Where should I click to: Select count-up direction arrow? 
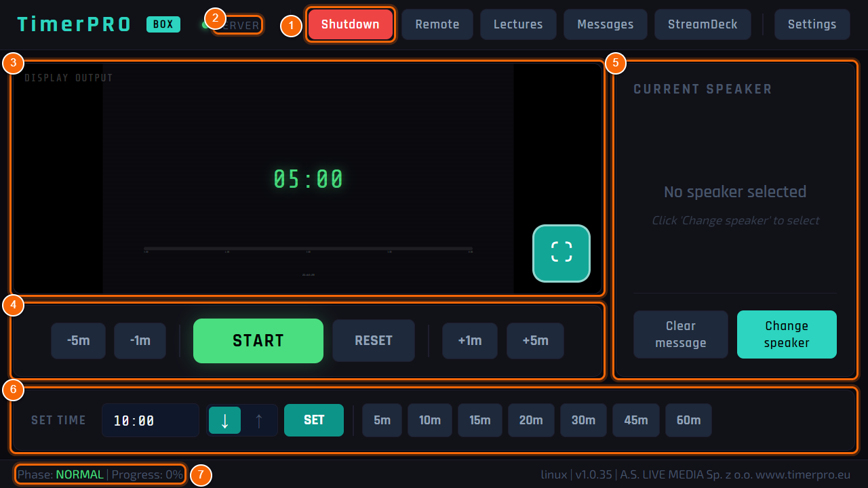pyautogui.click(x=258, y=420)
